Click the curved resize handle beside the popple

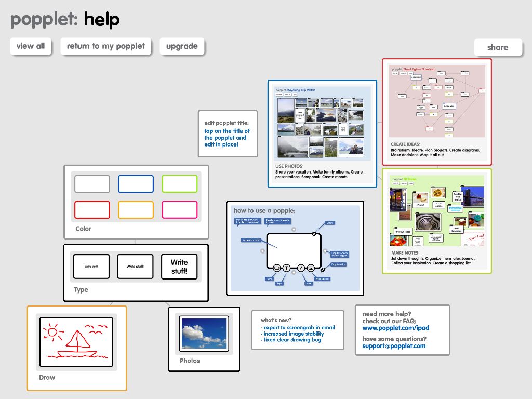click(x=323, y=270)
